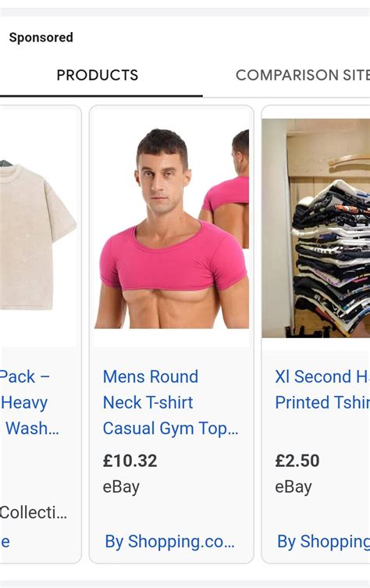Follow the By Shopping link under £2.50
The height and width of the screenshot is (588, 370).
(x=323, y=541)
